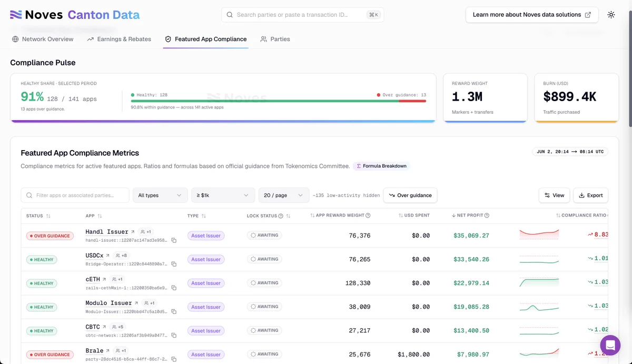Open the ≥ $1k threshold dropdown
The width and height of the screenshot is (632, 364).
(x=223, y=195)
